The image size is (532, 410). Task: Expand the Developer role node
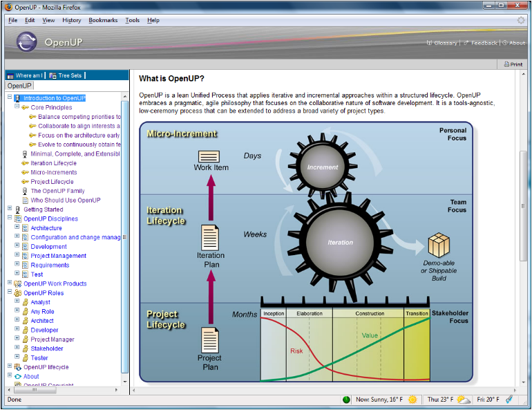(17, 328)
